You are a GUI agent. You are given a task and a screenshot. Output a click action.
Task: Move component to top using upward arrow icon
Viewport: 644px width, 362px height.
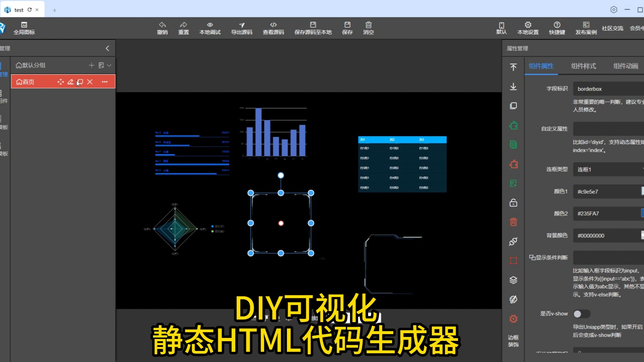513,68
